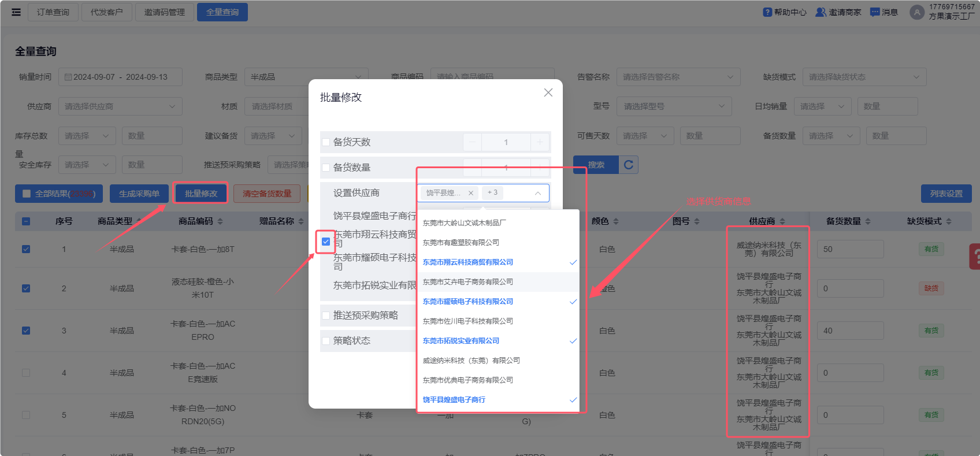Click the calendar icon in 销量时间 field
This screenshot has height=456, width=980.
(68, 77)
